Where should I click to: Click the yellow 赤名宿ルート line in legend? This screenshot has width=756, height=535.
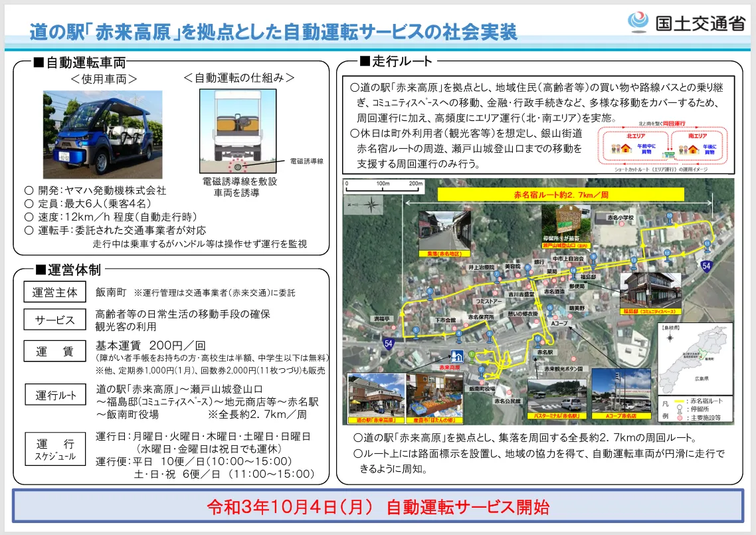[x=680, y=401]
